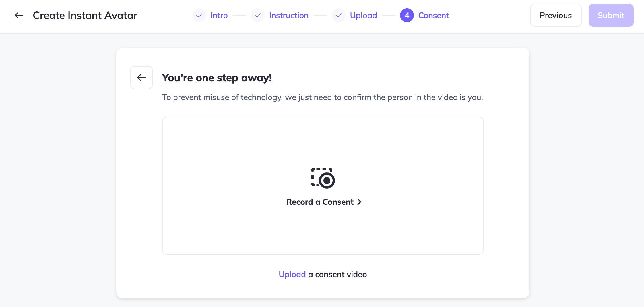Click the checkmark icon for Instruction step
The width and height of the screenshot is (644, 307).
tap(257, 15)
